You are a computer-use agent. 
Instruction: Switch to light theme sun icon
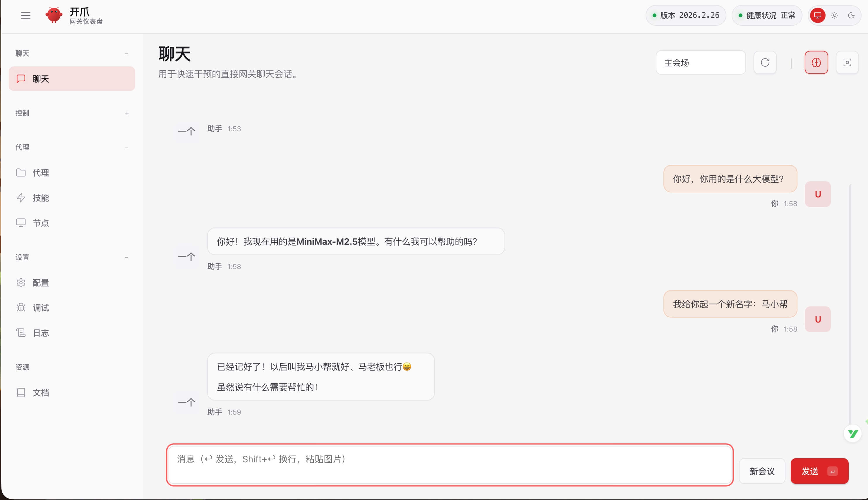pos(835,15)
